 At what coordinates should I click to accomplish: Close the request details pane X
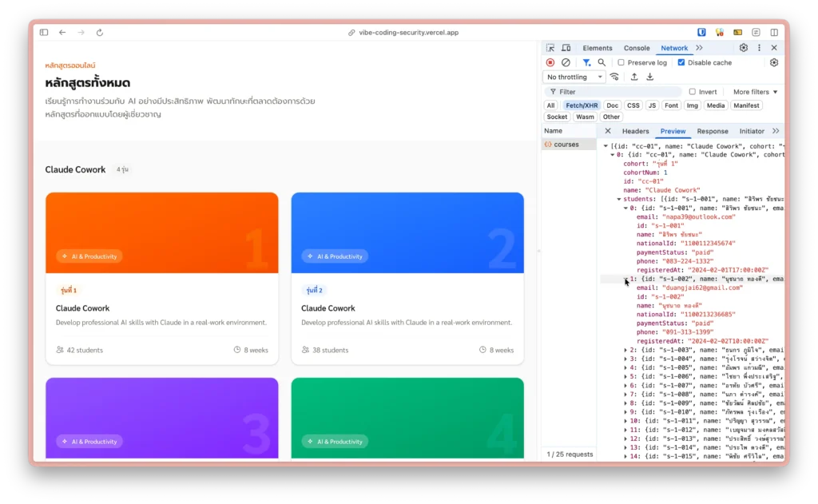tap(608, 131)
